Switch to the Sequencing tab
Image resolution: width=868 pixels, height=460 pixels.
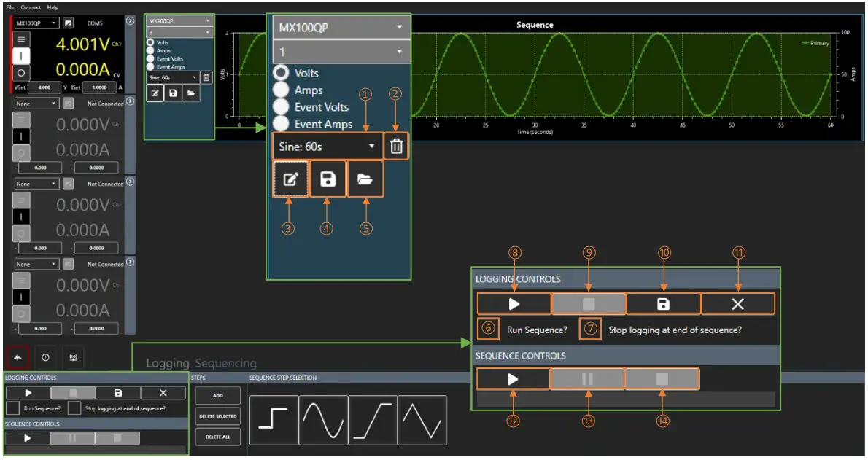(226, 362)
